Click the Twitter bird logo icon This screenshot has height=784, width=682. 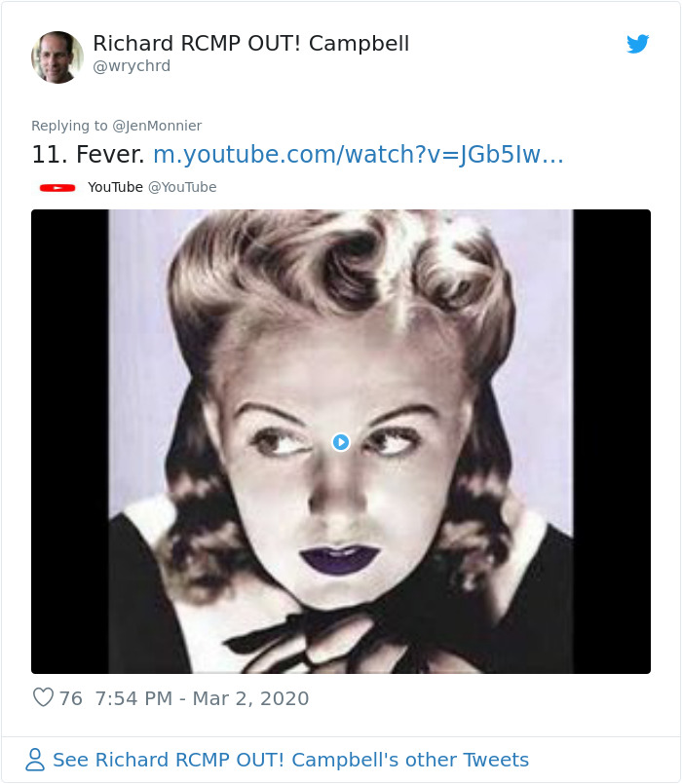click(x=639, y=44)
